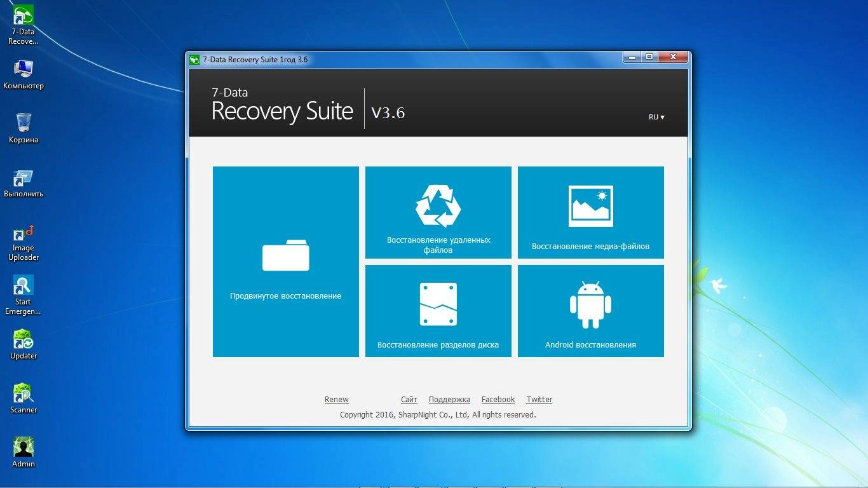Minimize the 7-Data Recovery Suite window

coord(632,57)
